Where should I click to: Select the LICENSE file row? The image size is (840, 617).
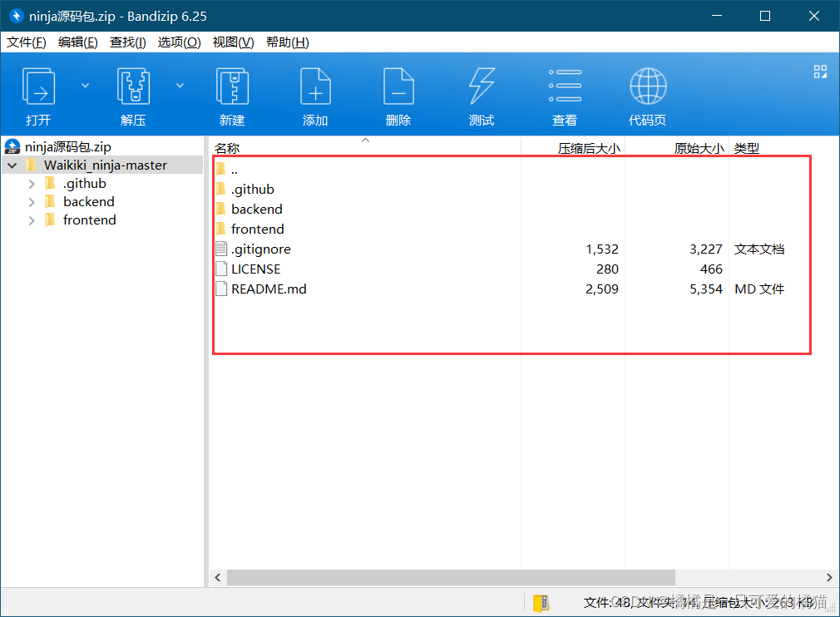point(511,269)
